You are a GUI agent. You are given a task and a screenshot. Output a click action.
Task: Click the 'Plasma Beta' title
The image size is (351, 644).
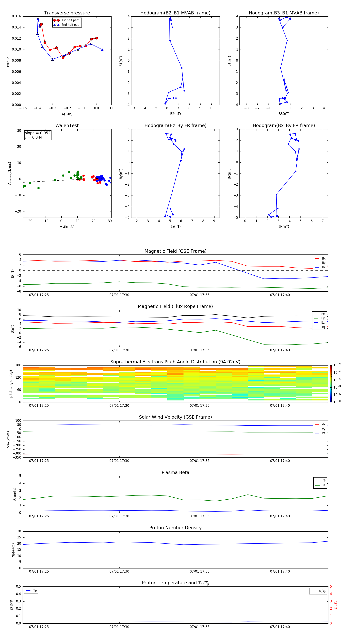(175, 472)
